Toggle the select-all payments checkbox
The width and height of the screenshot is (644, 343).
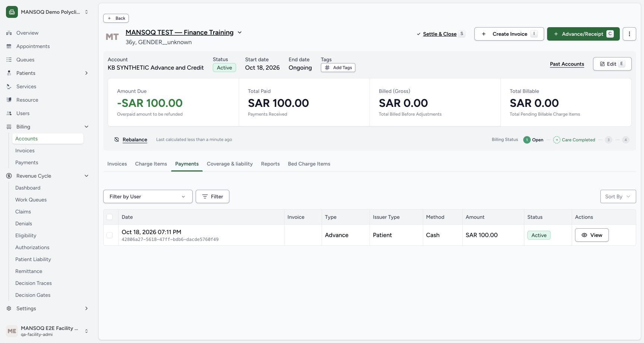tap(110, 217)
